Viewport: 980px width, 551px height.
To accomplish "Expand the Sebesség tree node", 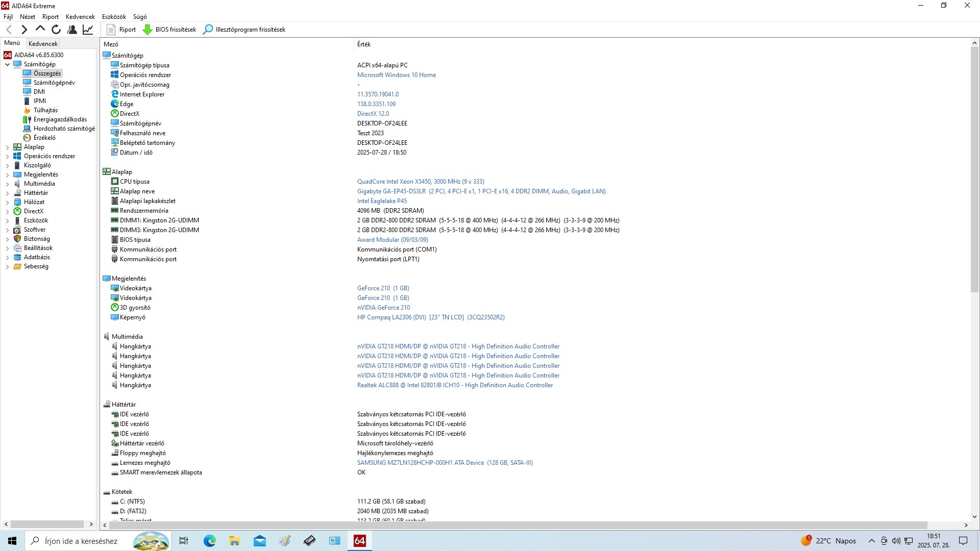I will pos(8,266).
